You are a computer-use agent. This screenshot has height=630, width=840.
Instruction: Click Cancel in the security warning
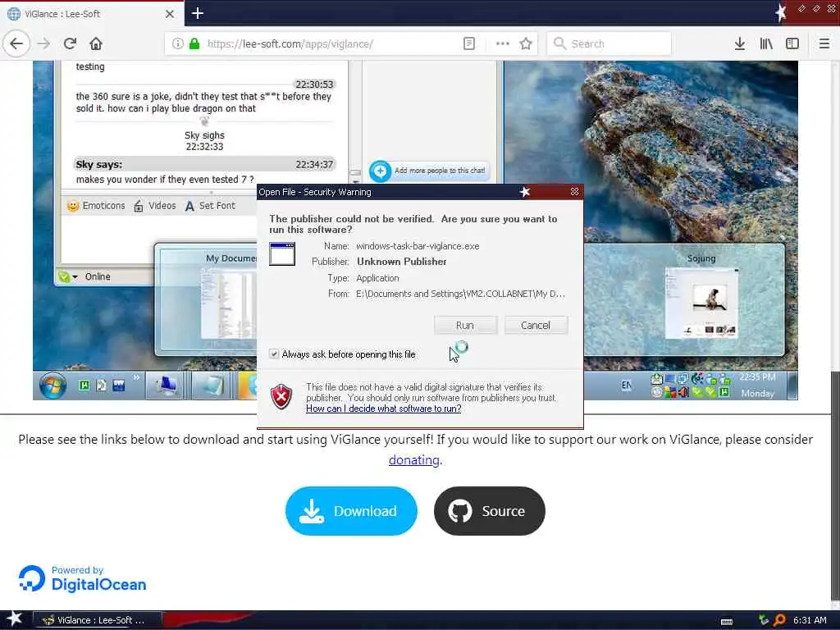(535, 325)
